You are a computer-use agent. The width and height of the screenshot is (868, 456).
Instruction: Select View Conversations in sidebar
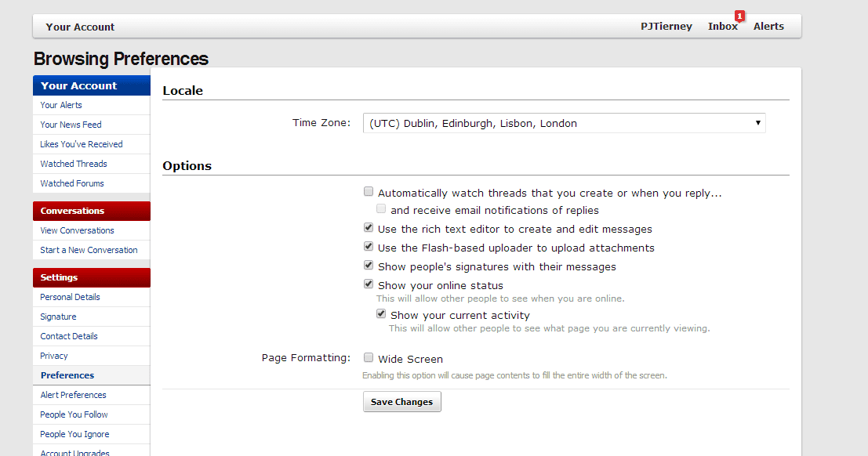click(x=77, y=230)
